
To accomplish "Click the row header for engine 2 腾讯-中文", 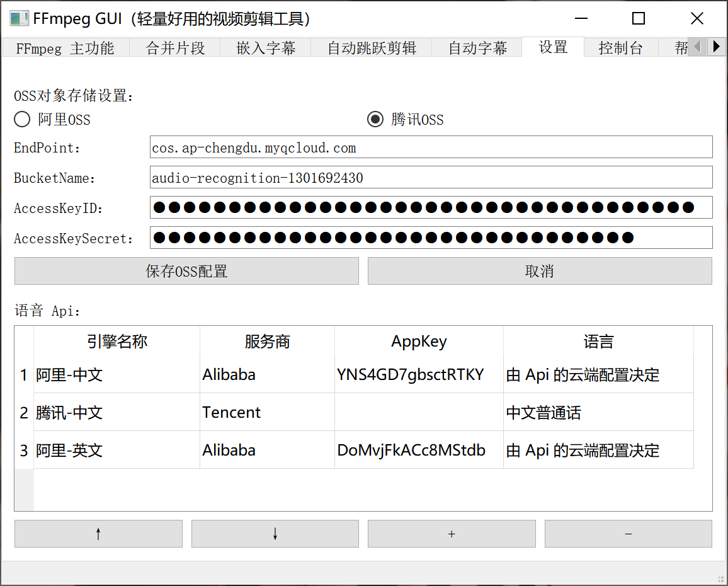I will click(x=24, y=412).
